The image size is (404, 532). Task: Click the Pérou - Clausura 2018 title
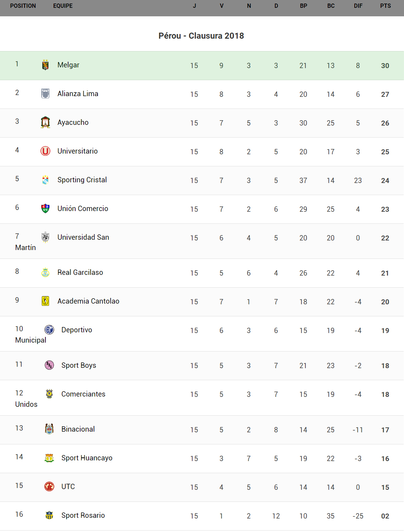click(x=201, y=36)
